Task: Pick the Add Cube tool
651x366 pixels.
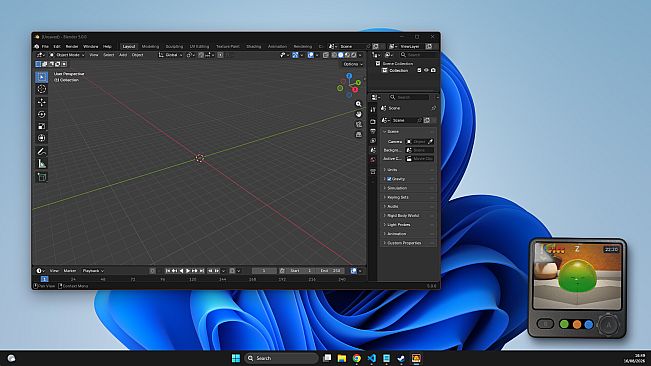Action: (x=42, y=177)
